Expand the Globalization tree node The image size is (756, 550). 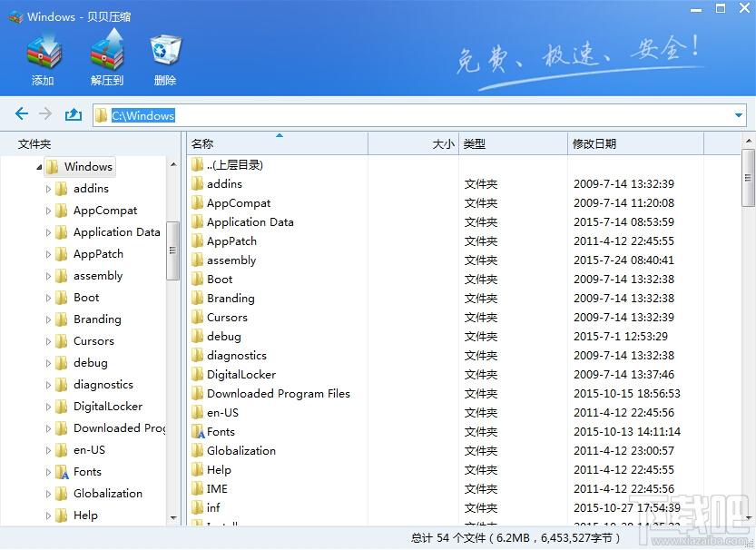tap(48, 494)
